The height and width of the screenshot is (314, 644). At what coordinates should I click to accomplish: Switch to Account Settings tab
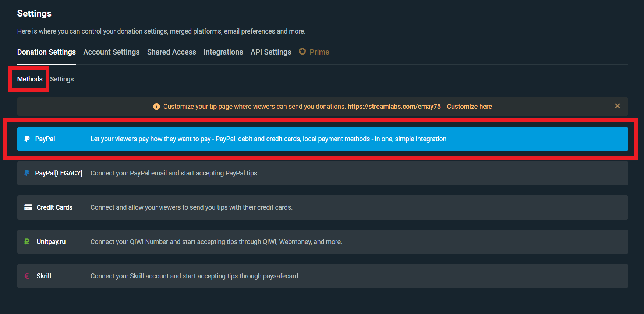pos(112,52)
